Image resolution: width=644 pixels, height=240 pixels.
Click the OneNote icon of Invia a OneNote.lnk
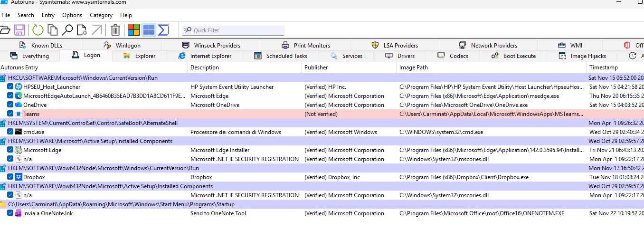pos(19,213)
